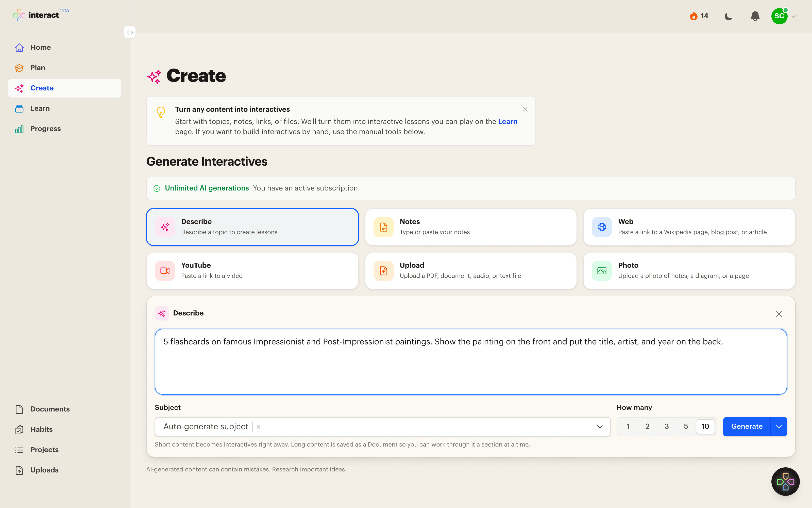This screenshot has width=812, height=508.
Task: Click the SC profile avatar
Action: tap(780, 16)
